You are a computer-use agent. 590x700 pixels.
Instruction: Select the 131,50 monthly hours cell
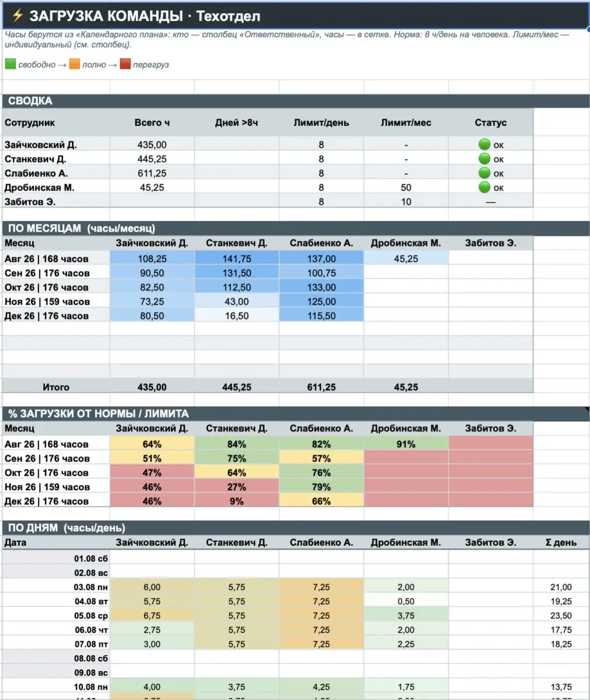pyautogui.click(x=237, y=272)
